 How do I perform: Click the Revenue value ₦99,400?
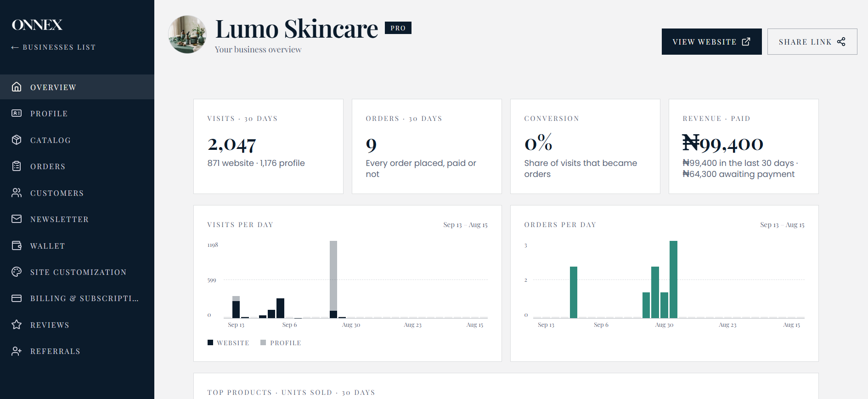(x=723, y=143)
